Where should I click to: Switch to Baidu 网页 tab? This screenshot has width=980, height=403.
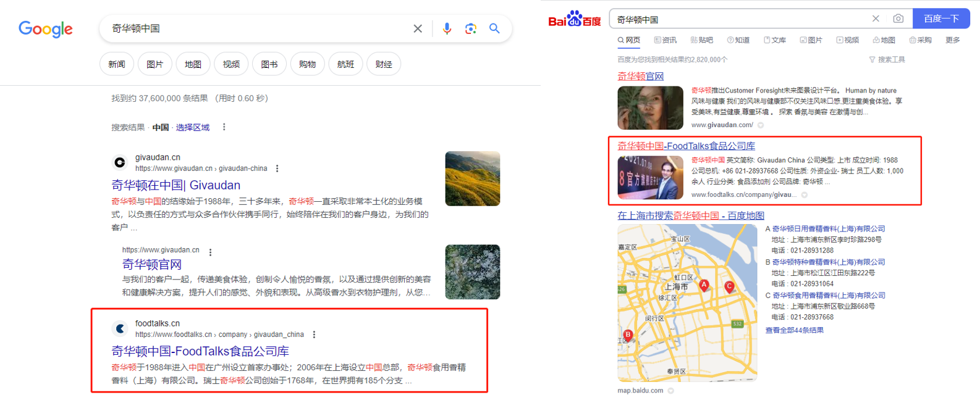point(629,40)
